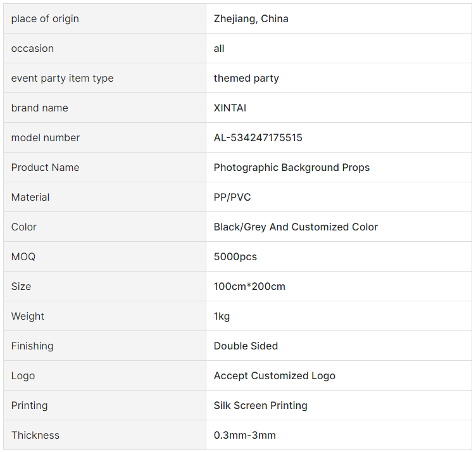The height and width of the screenshot is (452, 476).
Task: Select Accept Customized Logo text
Action: (275, 376)
